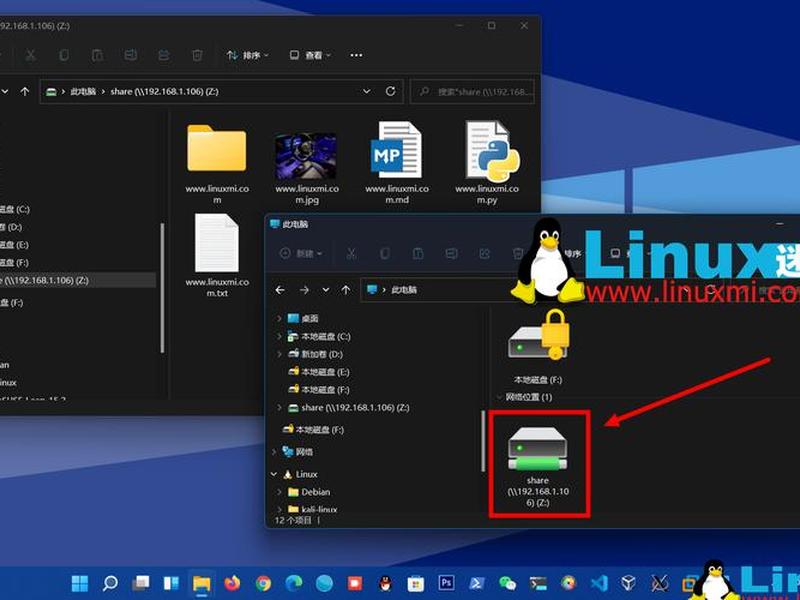Open Firefox from taskbar

233,583
